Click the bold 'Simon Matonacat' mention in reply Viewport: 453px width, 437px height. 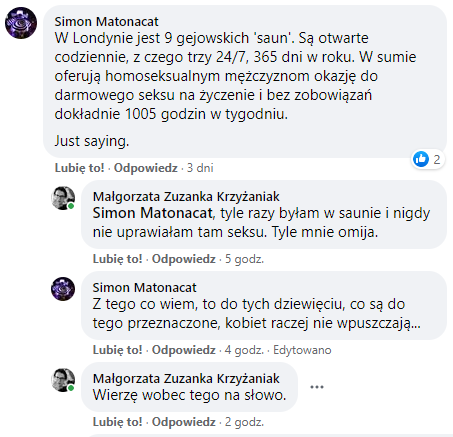(x=152, y=213)
